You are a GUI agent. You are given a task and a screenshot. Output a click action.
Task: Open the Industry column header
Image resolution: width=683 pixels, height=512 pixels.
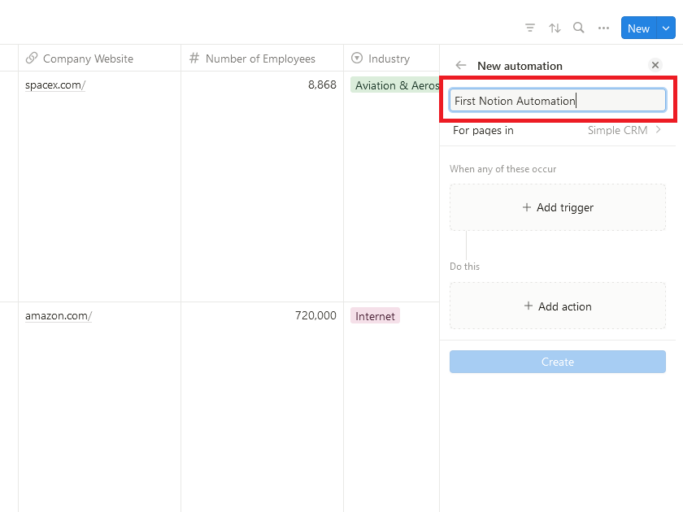(x=388, y=59)
